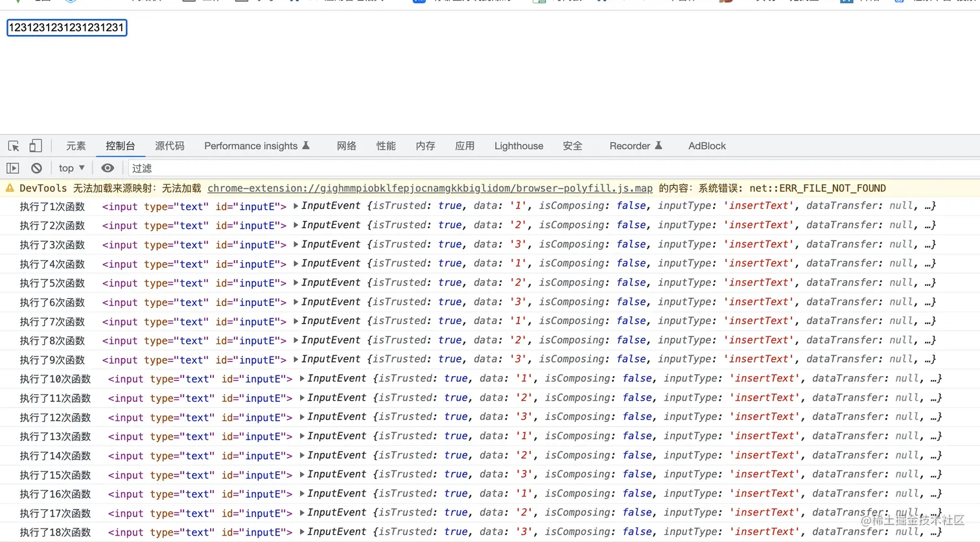Expand InputEvent in 执行了5次函数 row

point(296,283)
